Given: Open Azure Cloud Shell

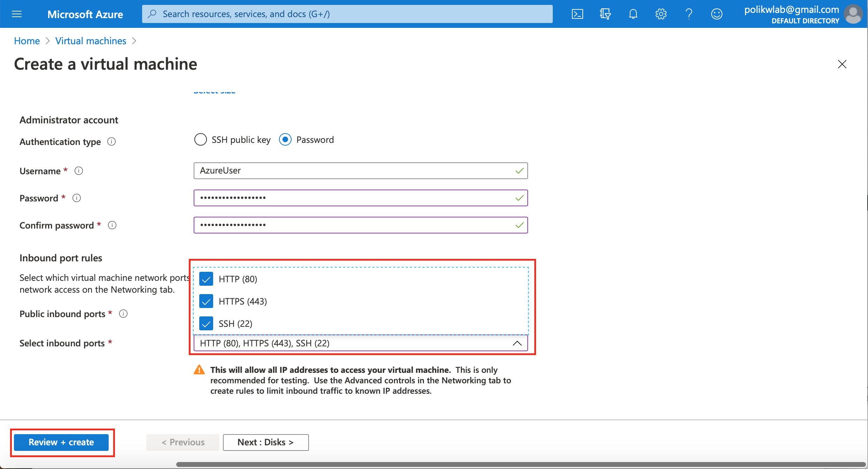Looking at the screenshot, I should coord(577,13).
